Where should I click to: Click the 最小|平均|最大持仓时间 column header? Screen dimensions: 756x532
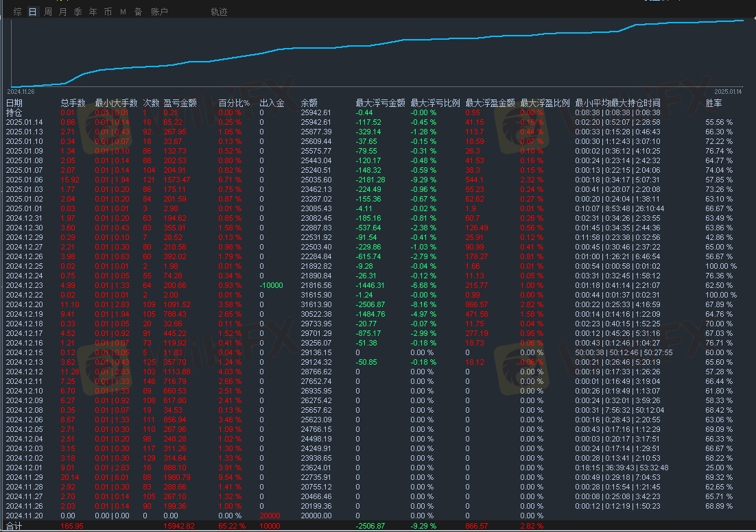(x=617, y=103)
